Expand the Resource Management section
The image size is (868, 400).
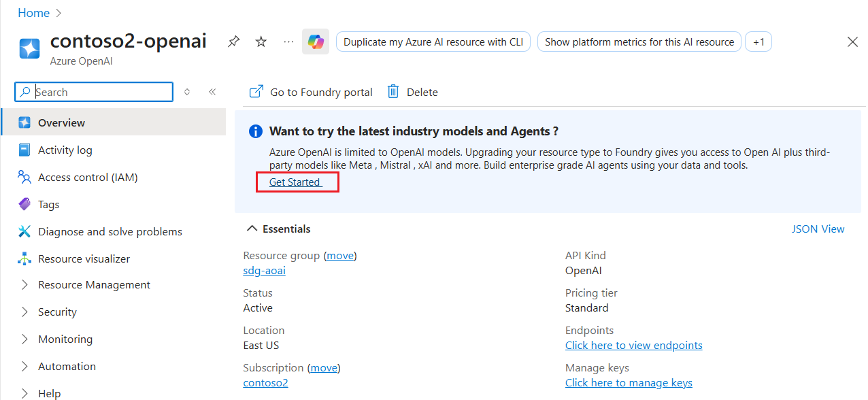(94, 284)
